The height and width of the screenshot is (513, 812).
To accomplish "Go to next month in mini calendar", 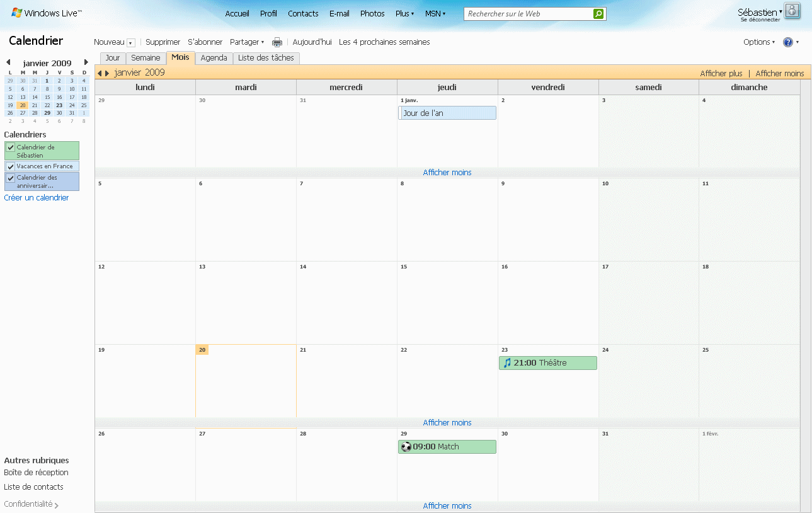I will pyautogui.click(x=86, y=62).
